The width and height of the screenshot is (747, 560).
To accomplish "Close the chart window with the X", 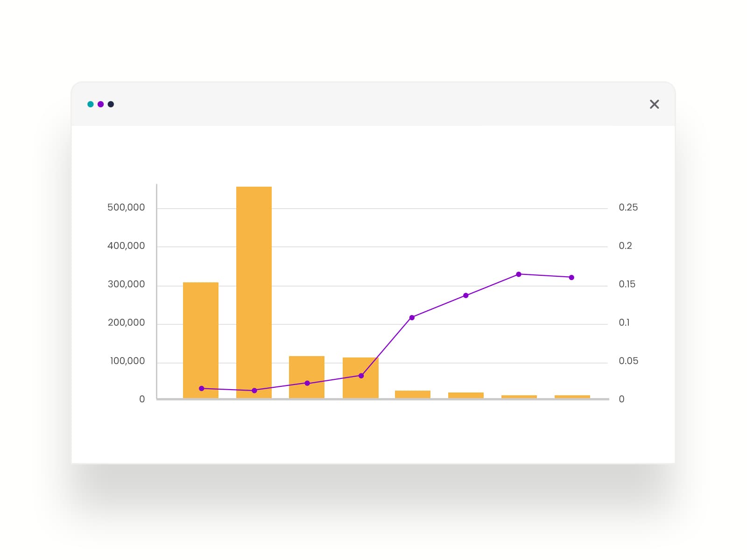I will tap(654, 104).
